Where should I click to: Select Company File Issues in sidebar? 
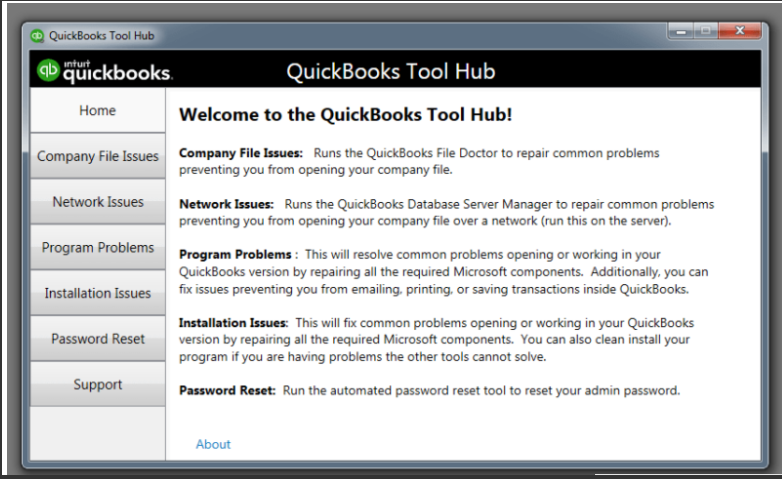coord(98,156)
